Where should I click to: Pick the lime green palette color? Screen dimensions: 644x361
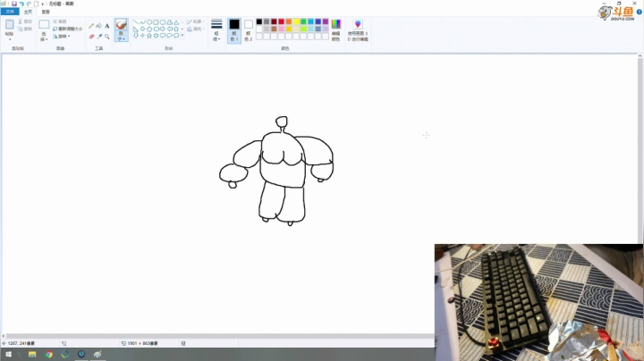303,29
